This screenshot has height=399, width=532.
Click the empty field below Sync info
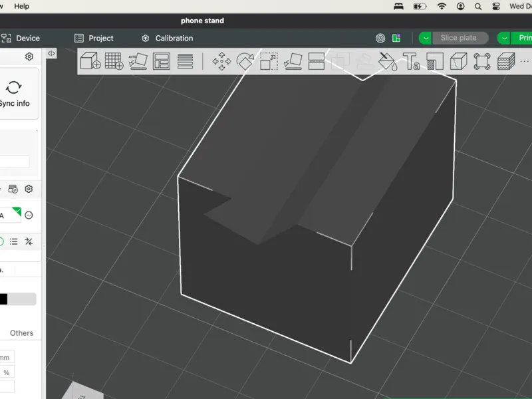tap(14, 162)
